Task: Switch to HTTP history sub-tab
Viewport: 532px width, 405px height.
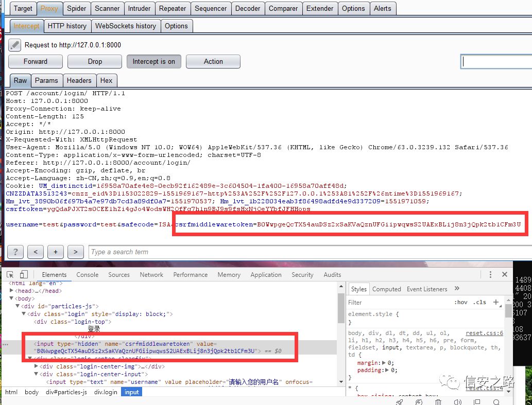Action: tap(67, 26)
